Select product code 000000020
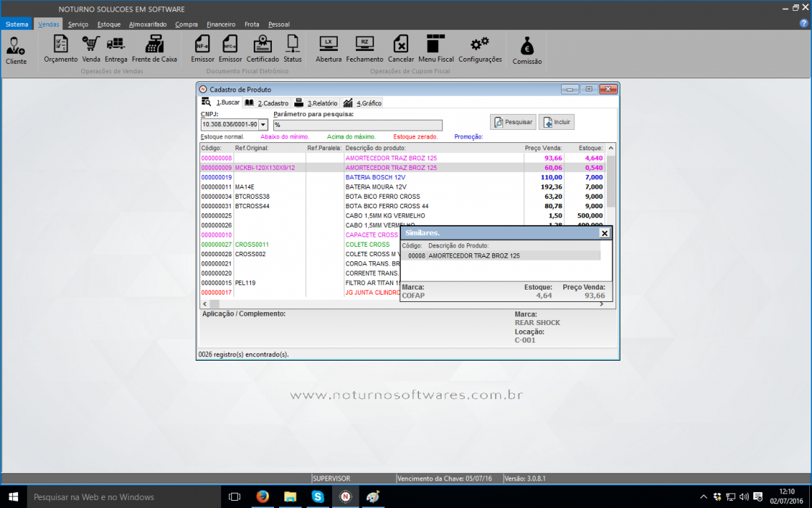The width and height of the screenshot is (812, 508). [x=217, y=273]
